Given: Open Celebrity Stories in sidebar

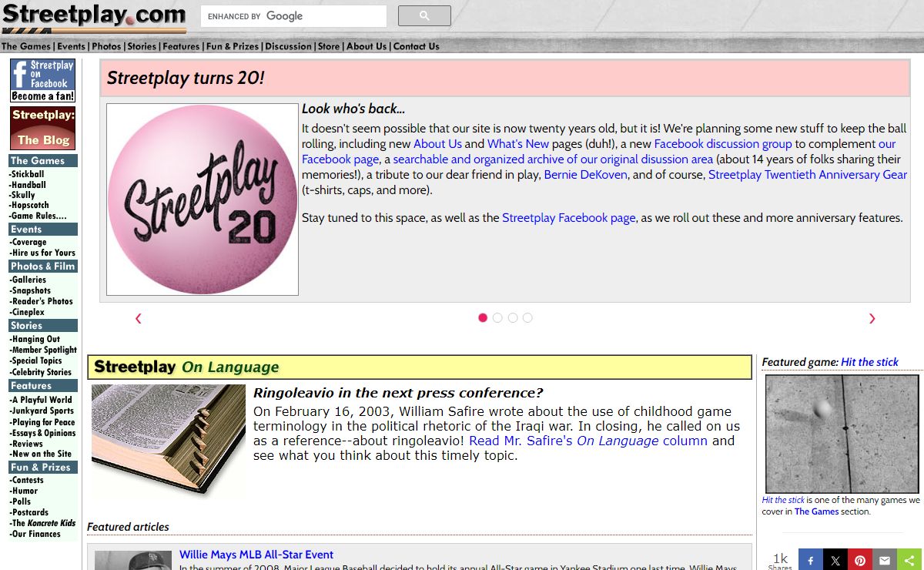Looking at the screenshot, I should (41, 372).
